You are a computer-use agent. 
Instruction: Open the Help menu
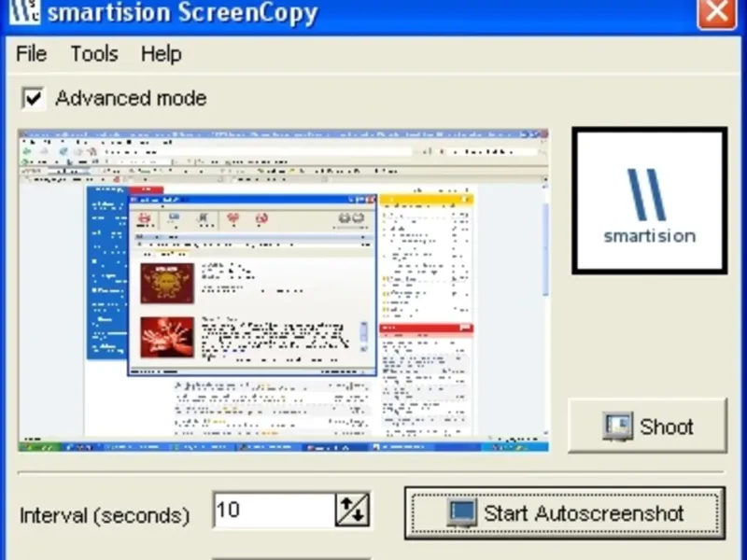161,53
